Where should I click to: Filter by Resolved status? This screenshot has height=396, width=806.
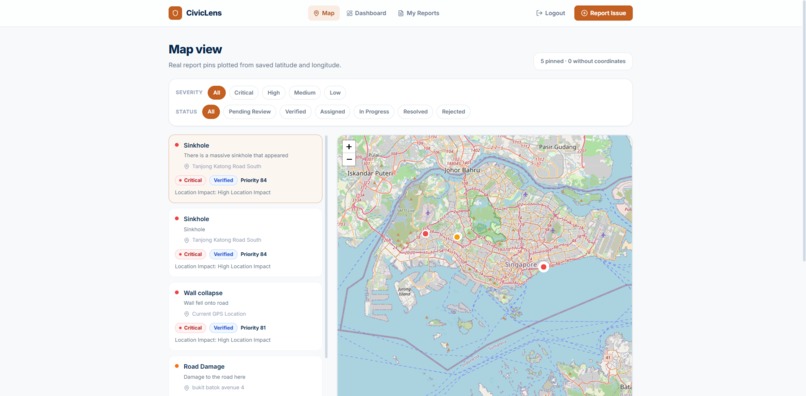coord(415,112)
